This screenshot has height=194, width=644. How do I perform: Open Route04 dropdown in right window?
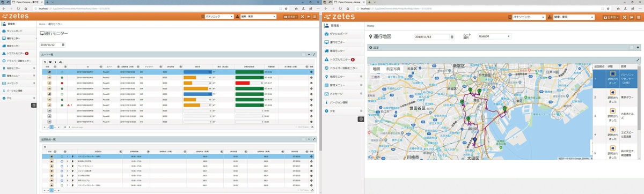(494, 36)
